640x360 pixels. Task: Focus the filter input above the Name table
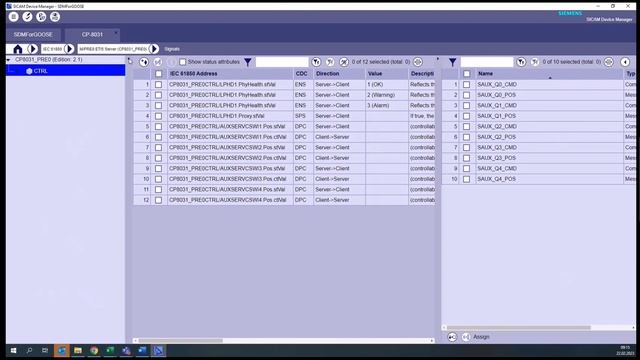click(x=487, y=62)
